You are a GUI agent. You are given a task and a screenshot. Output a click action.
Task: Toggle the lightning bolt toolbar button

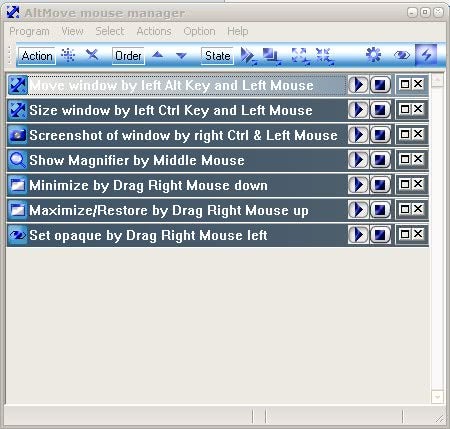click(x=426, y=55)
